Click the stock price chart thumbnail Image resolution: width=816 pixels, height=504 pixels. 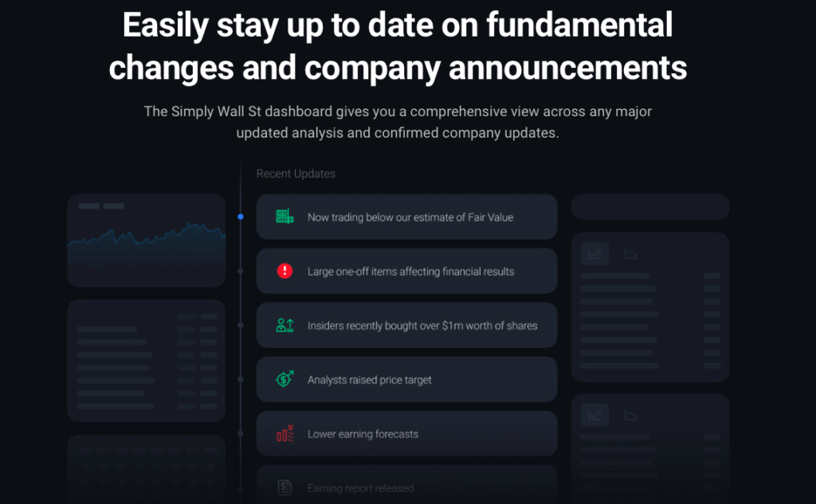(146, 239)
